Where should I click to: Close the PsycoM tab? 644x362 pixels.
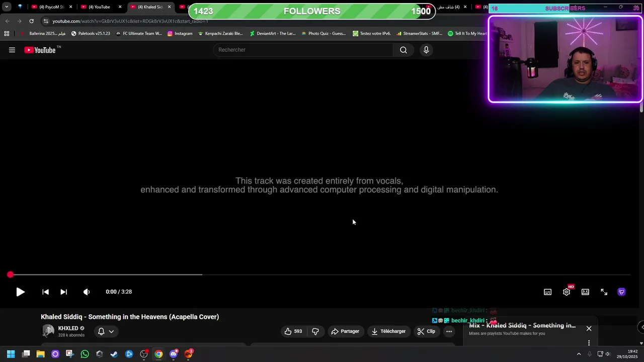71,7
